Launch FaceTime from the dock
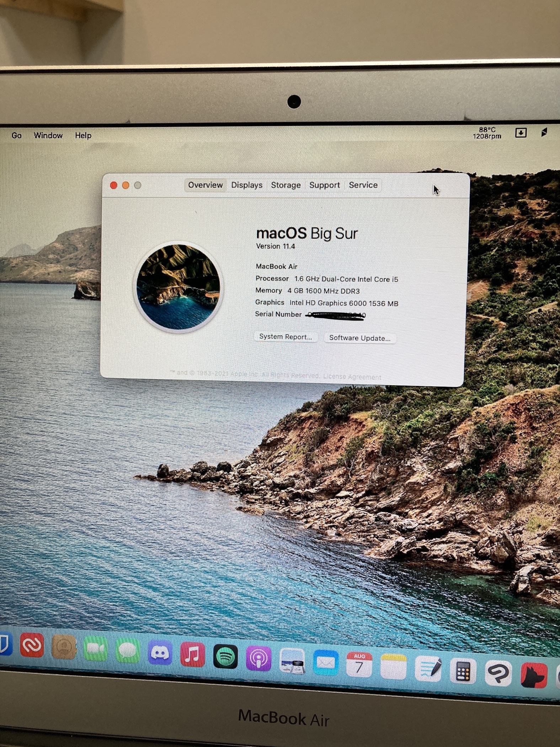The width and height of the screenshot is (560, 747). click(95, 649)
